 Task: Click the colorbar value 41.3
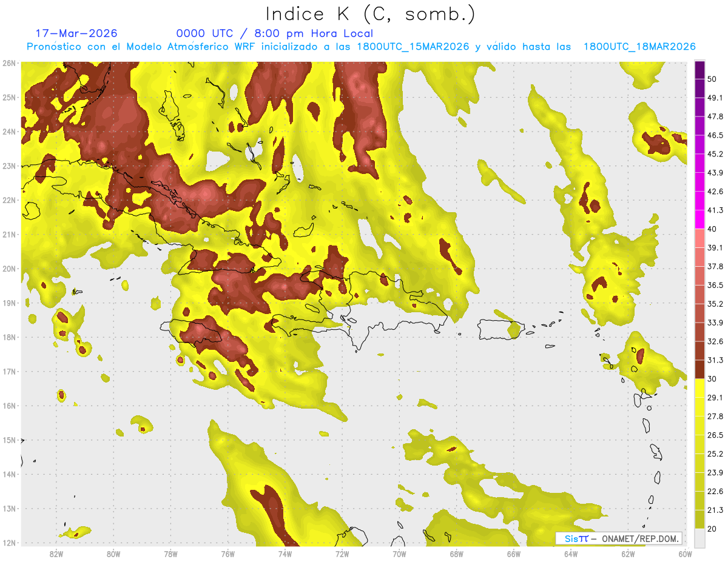tap(715, 210)
